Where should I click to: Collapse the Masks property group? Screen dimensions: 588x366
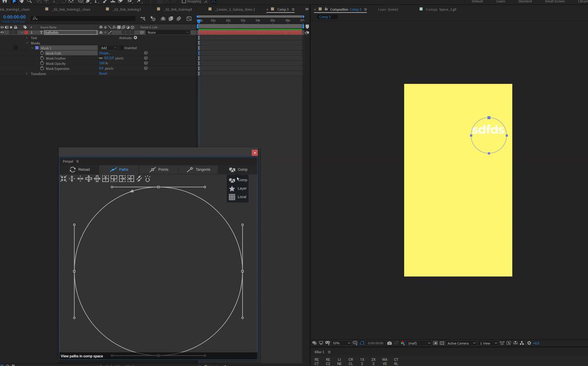click(27, 43)
